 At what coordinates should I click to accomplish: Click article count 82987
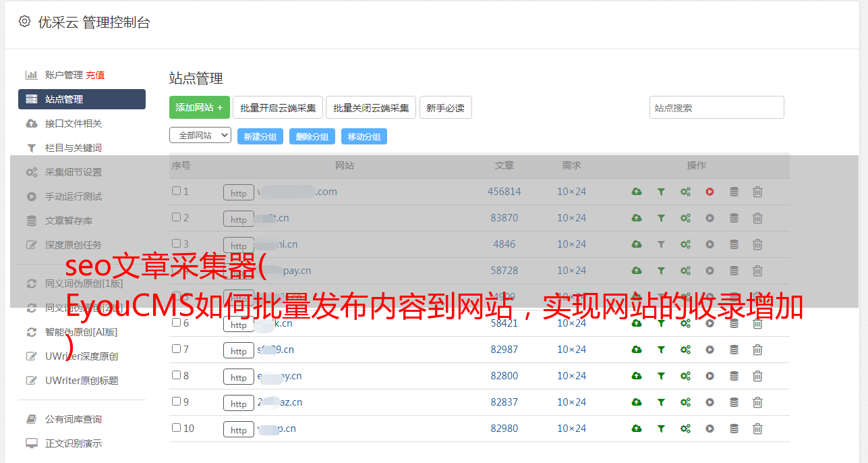pos(504,350)
